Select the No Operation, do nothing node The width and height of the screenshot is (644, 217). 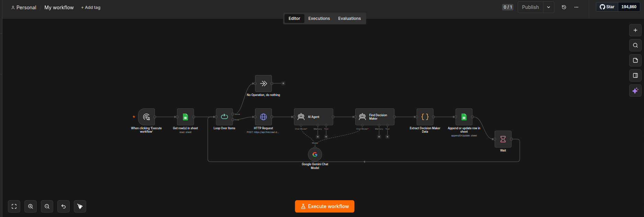(263, 83)
